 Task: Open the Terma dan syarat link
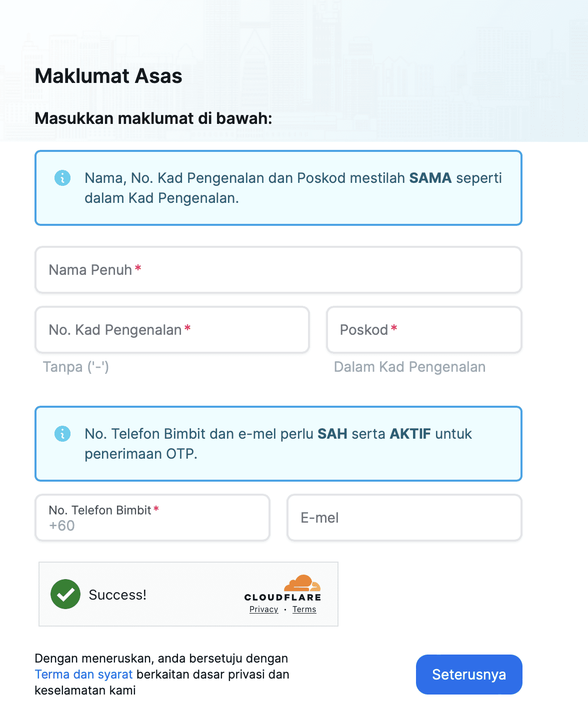point(83,675)
